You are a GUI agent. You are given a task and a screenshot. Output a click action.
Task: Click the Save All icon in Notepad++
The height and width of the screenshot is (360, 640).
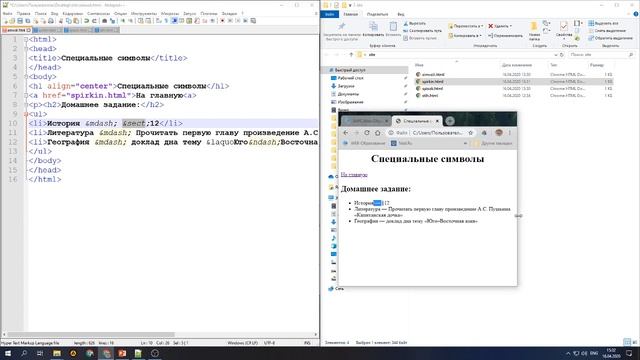point(27,20)
